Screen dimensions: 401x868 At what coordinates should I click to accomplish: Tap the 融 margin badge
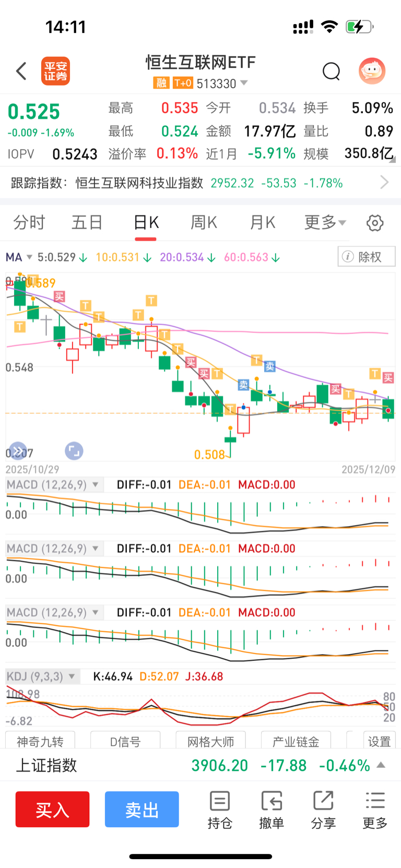coord(161,83)
